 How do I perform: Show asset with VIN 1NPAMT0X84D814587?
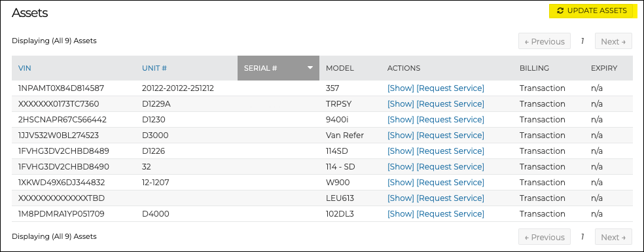tap(401, 88)
